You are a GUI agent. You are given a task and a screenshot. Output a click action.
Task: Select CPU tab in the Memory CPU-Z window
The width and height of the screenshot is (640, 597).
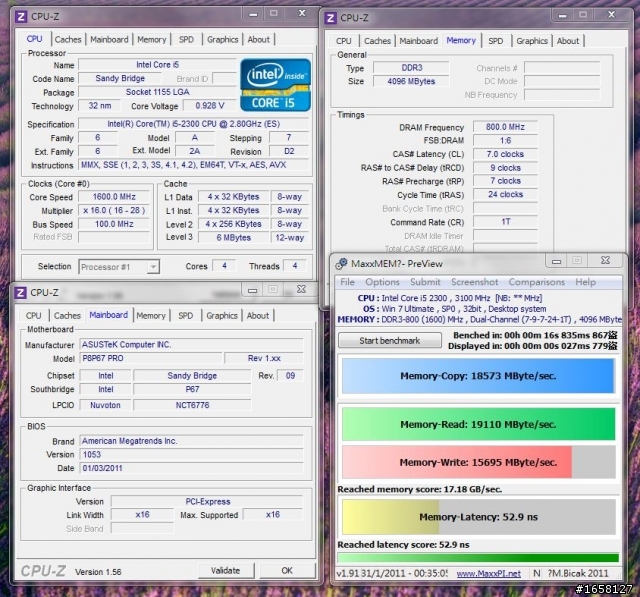click(344, 41)
